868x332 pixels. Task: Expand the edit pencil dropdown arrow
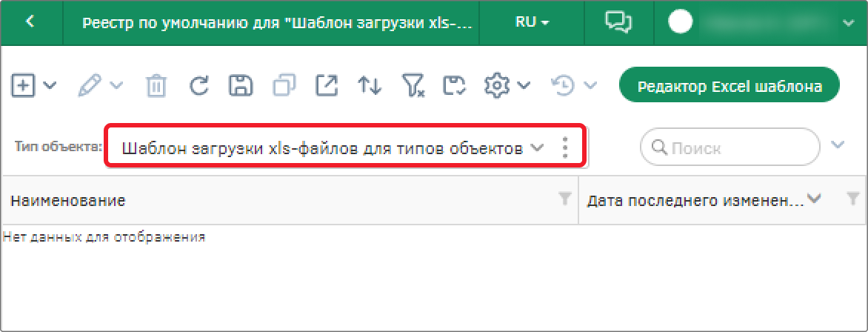(x=117, y=85)
